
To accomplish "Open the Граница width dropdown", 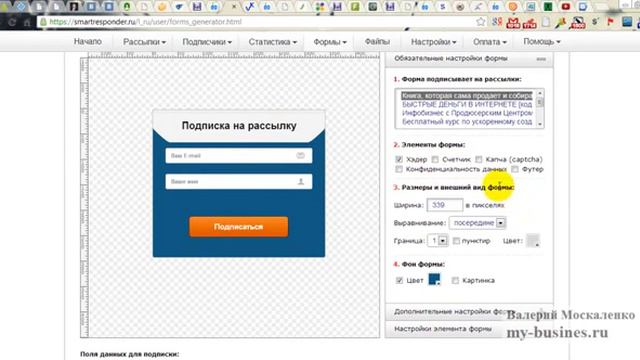I will tap(438, 241).
